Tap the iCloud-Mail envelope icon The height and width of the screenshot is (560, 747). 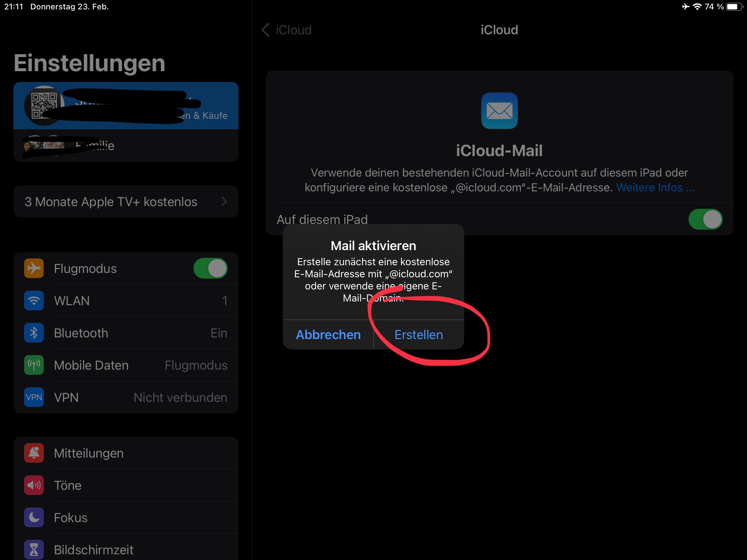[499, 111]
